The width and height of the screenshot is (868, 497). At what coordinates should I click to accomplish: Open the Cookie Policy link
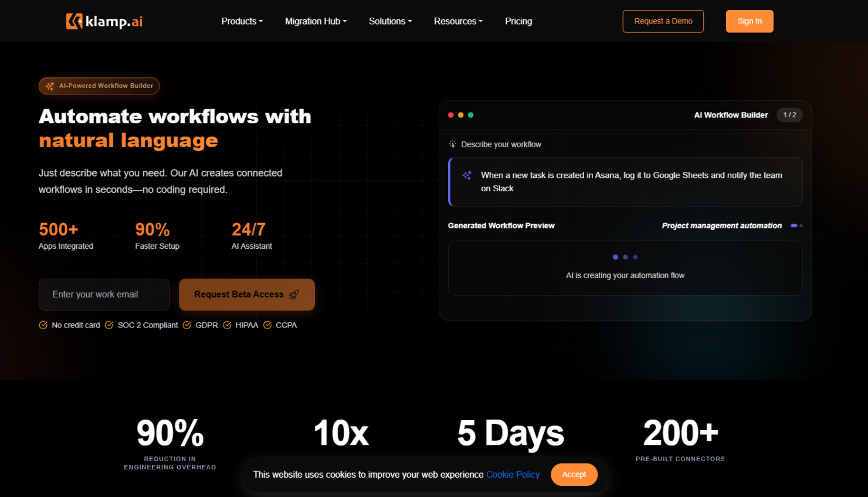coord(513,474)
